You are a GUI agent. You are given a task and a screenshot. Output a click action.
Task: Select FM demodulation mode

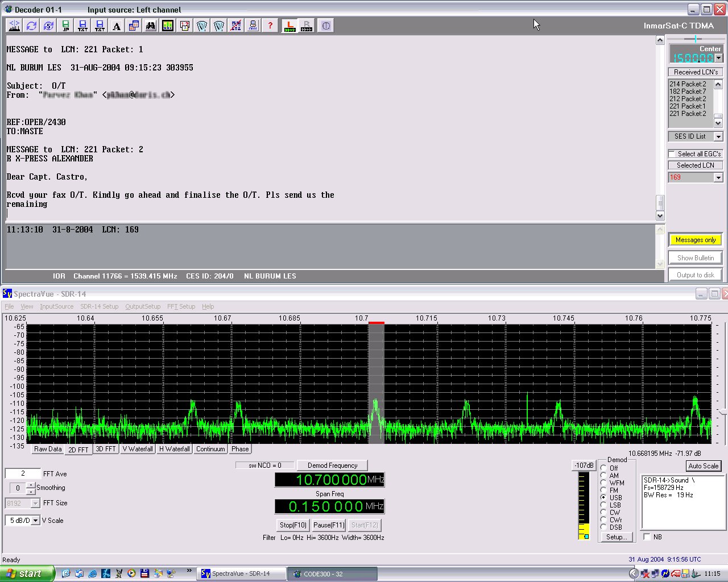[603, 490]
